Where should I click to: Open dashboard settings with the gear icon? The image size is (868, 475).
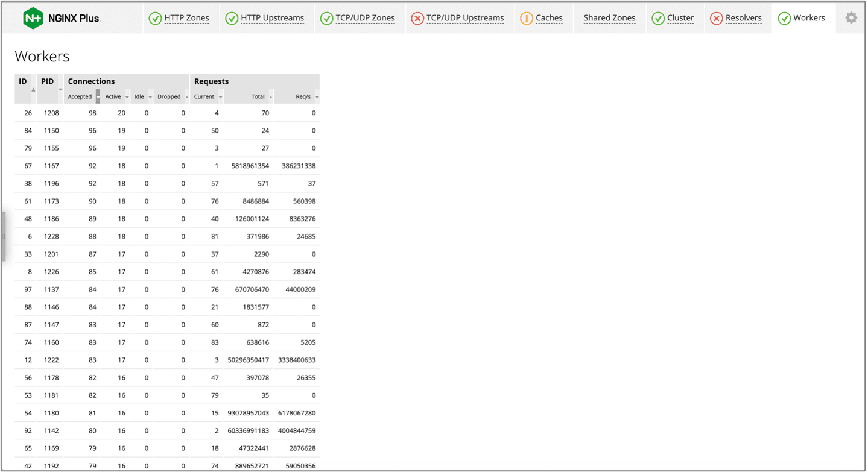[x=851, y=17]
